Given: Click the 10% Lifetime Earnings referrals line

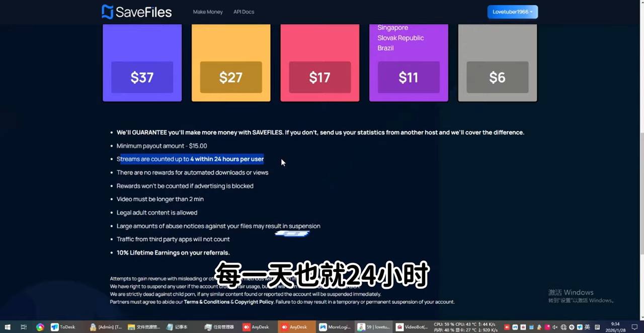Looking at the screenshot, I should pyautogui.click(x=173, y=253).
